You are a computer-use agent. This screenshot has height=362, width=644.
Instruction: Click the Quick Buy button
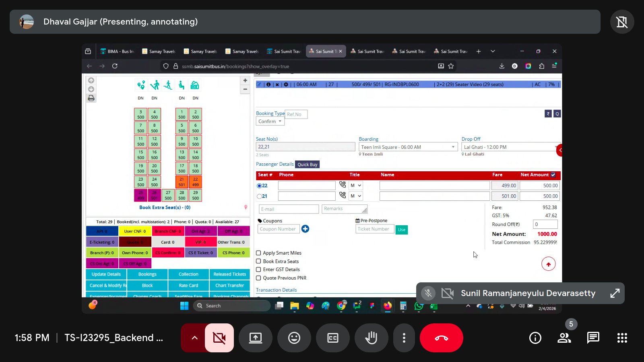click(308, 165)
